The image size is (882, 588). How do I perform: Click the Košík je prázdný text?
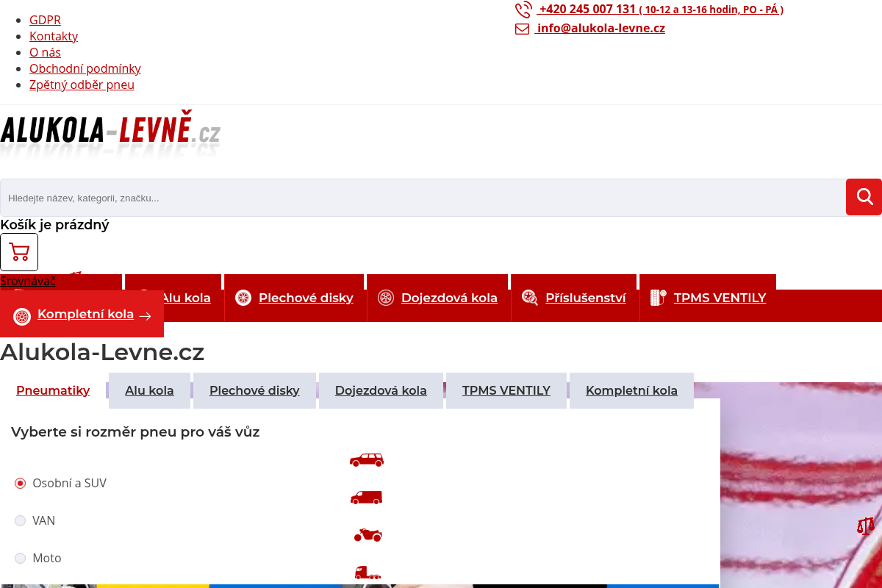[54, 225]
